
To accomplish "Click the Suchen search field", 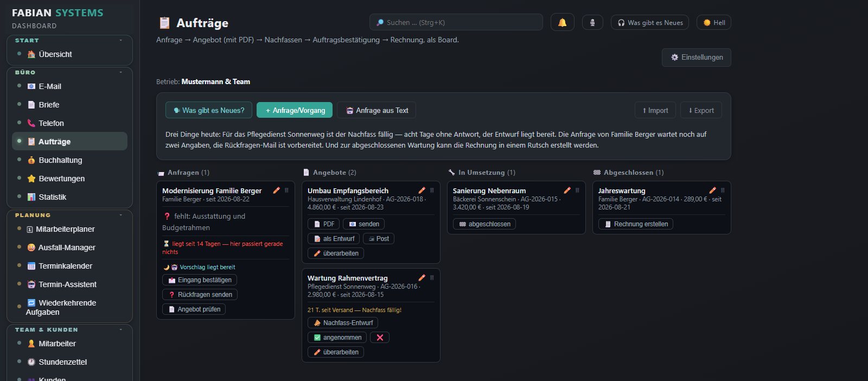I will coord(456,22).
